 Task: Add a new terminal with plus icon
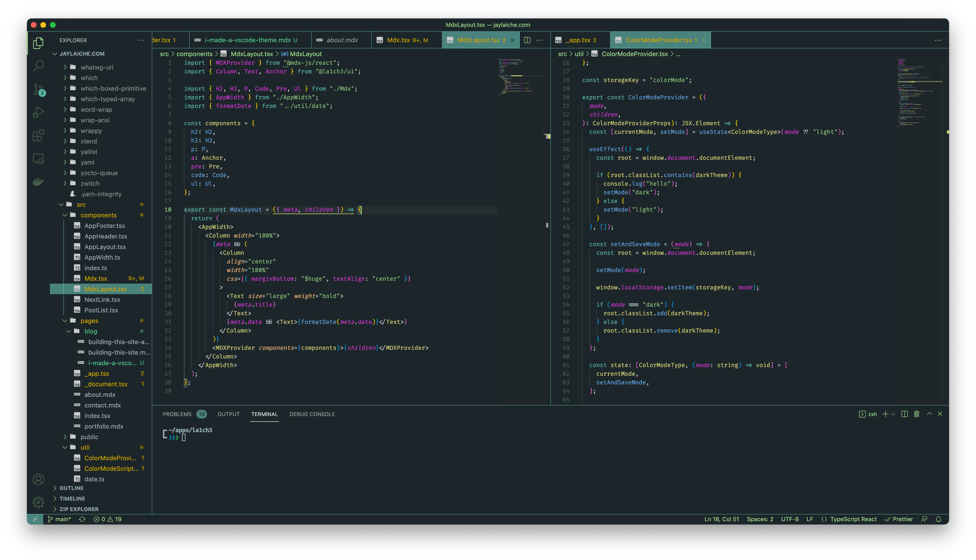pyautogui.click(x=885, y=414)
